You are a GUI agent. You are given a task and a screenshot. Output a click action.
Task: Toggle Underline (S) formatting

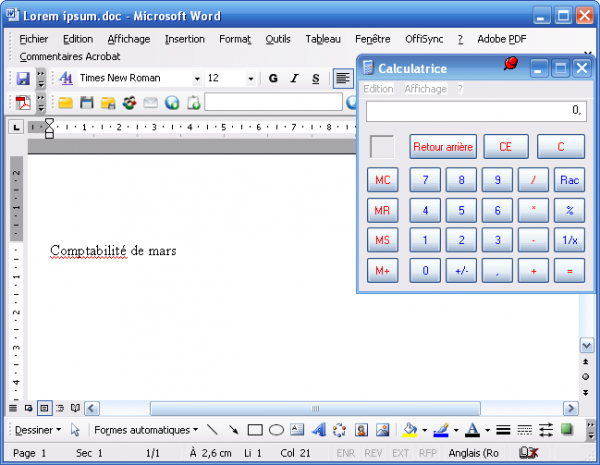[315, 78]
